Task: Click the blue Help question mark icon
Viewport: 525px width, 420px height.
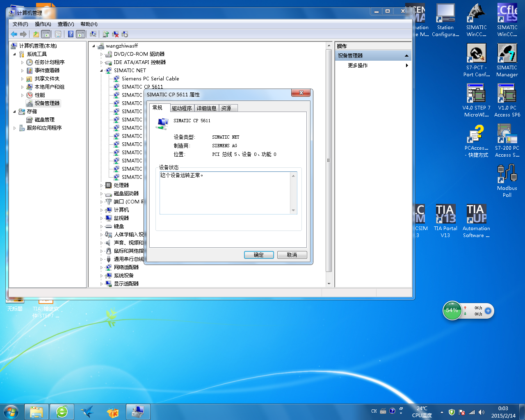Action: pyautogui.click(x=71, y=34)
